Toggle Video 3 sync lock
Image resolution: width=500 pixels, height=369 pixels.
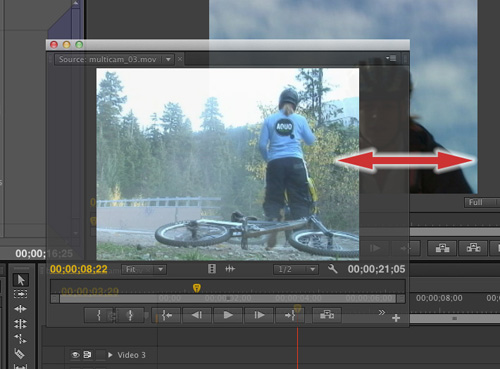point(88,355)
